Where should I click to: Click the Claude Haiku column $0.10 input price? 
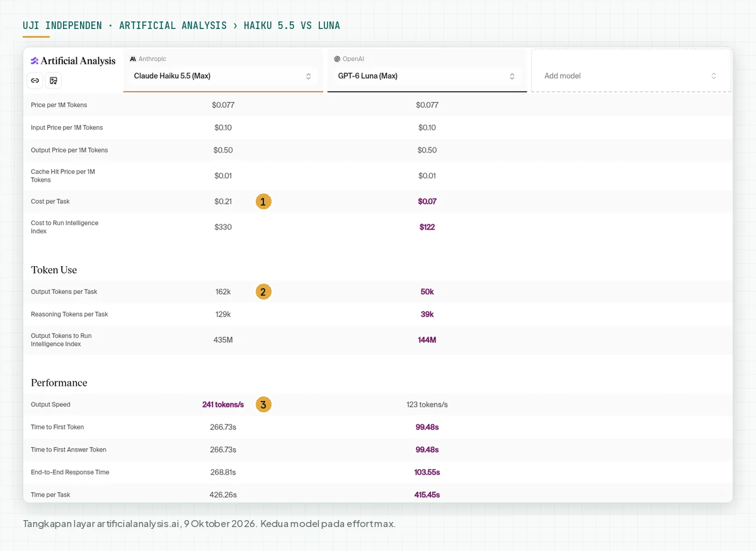click(223, 128)
